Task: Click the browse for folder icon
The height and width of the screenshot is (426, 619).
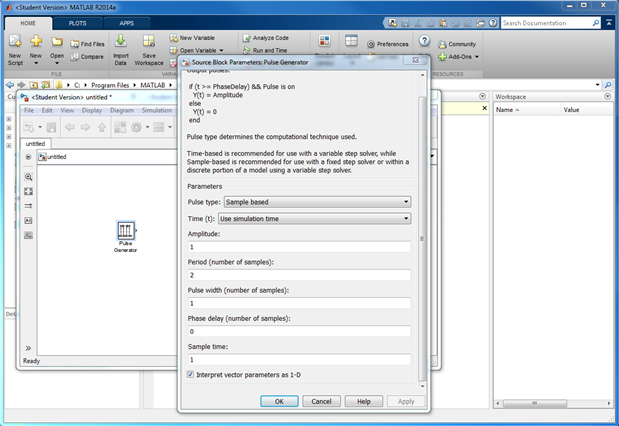Action: point(46,85)
